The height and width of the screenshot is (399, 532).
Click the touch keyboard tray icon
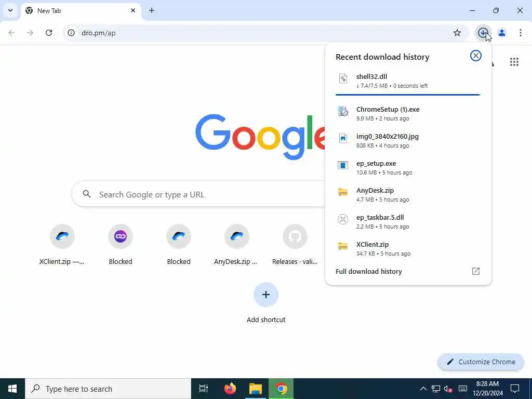pyautogui.click(x=463, y=389)
